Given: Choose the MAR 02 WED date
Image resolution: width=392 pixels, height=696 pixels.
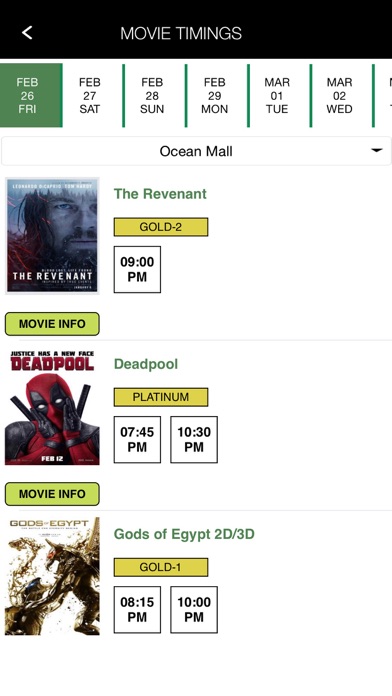Looking at the screenshot, I should [x=340, y=95].
